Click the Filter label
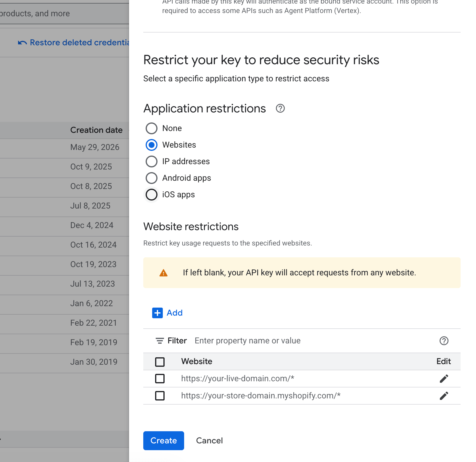The width and height of the screenshot is (476, 462). point(177,341)
